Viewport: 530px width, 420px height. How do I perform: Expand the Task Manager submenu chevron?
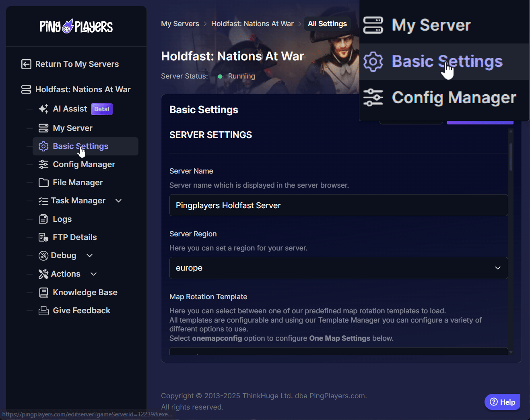(119, 201)
